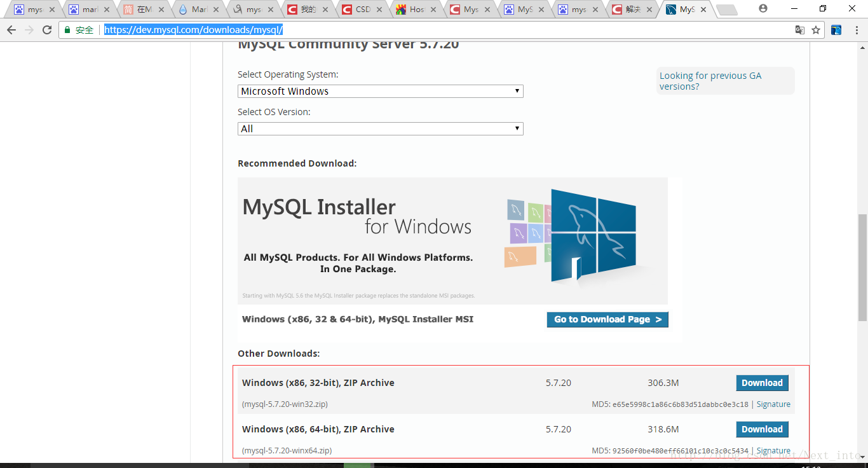Click the 'Recommended Download:' heading

(297, 163)
